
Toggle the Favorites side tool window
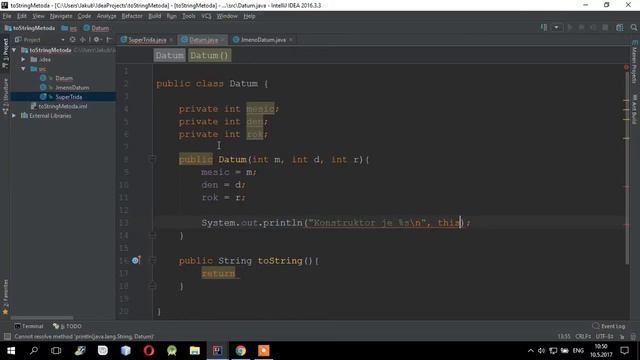point(5,297)
